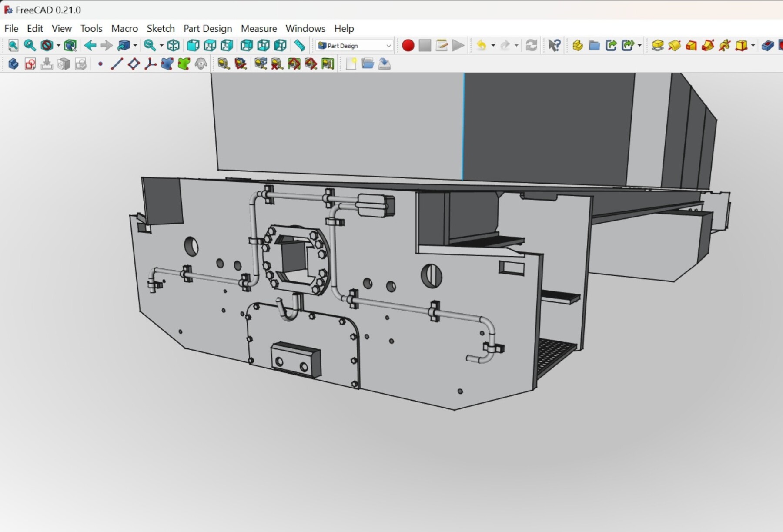This screenshot has height=532, width=783.
Task: Set the Isometric view
Action: (174, 45)
